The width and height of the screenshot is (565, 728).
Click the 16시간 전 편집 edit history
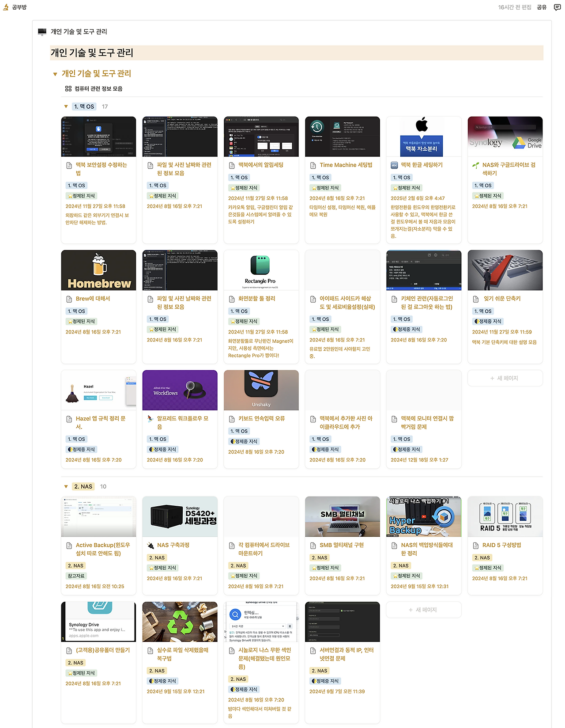pyautogui.click(x=515, y=8)
